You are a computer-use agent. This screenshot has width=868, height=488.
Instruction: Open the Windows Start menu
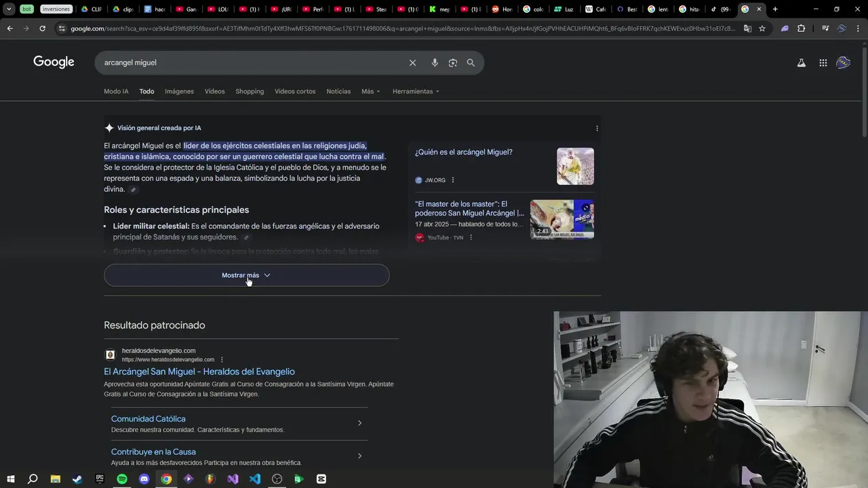pyautogui.click(x=10, y=479)
